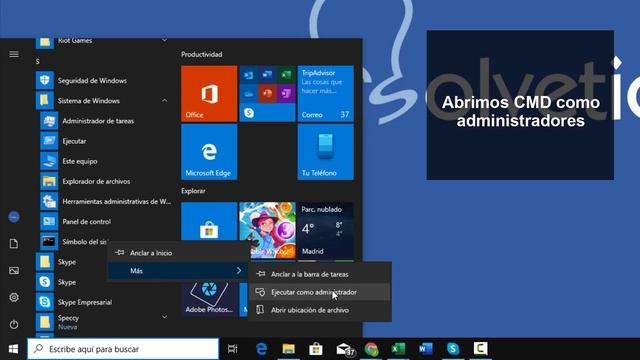Click Símbolo del sistema entry
The height and width of the screenshot is (360, 640).
click(x=73, y=242)
